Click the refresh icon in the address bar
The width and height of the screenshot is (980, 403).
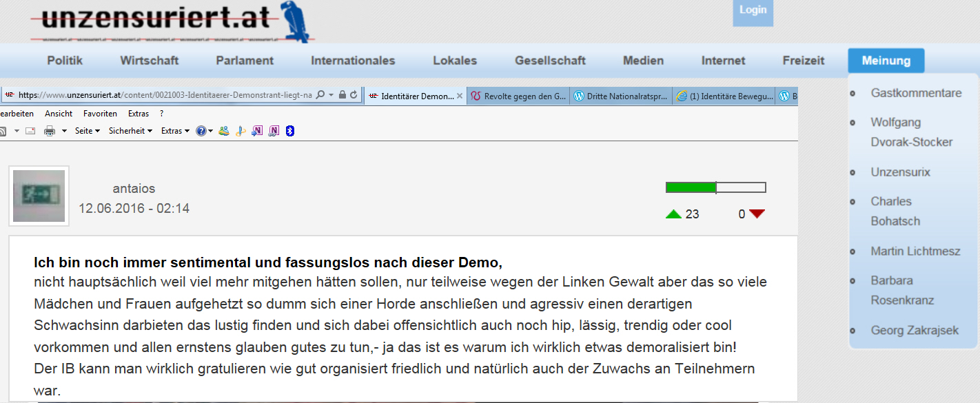click(x=354, y=95)
